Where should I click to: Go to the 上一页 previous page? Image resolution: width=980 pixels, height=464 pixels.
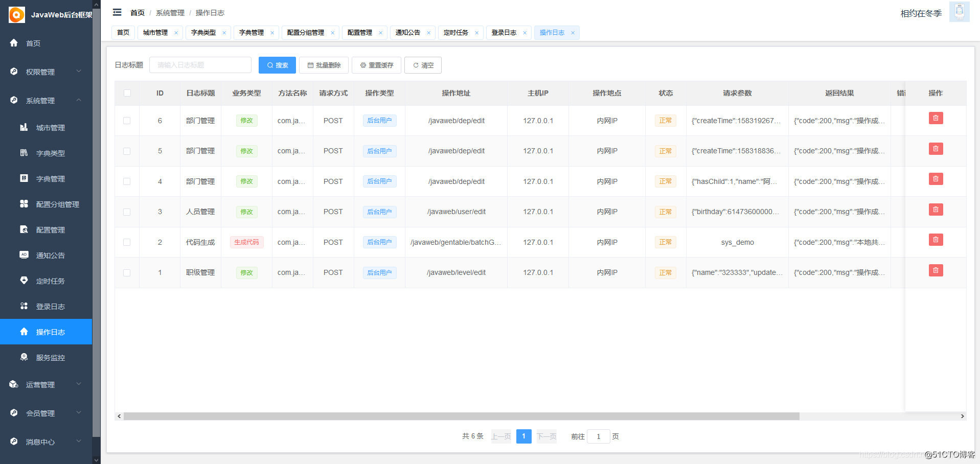tap(501, 436)
